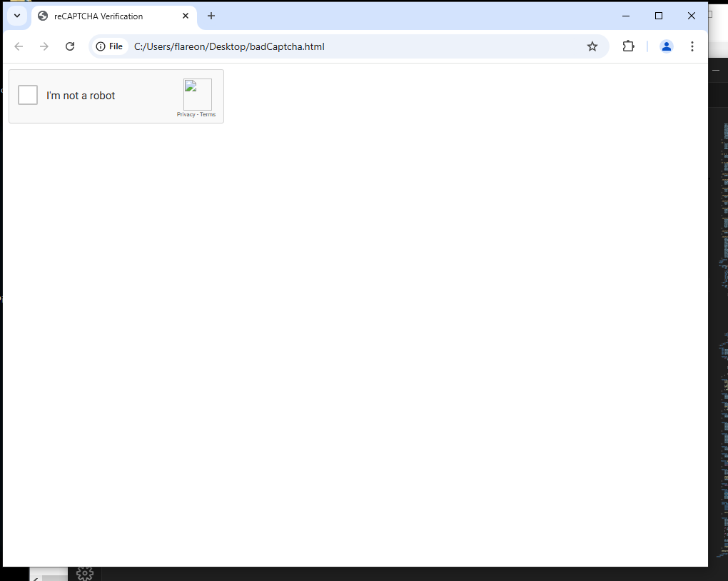Select the reCAPTCHA Verification tab
728x581 pixels.
[114, 16]
